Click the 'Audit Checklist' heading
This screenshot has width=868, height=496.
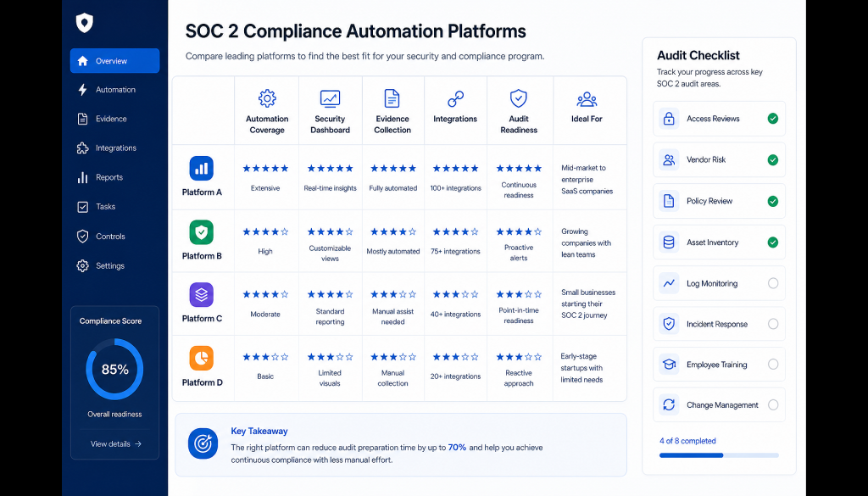tap(698, 55)
